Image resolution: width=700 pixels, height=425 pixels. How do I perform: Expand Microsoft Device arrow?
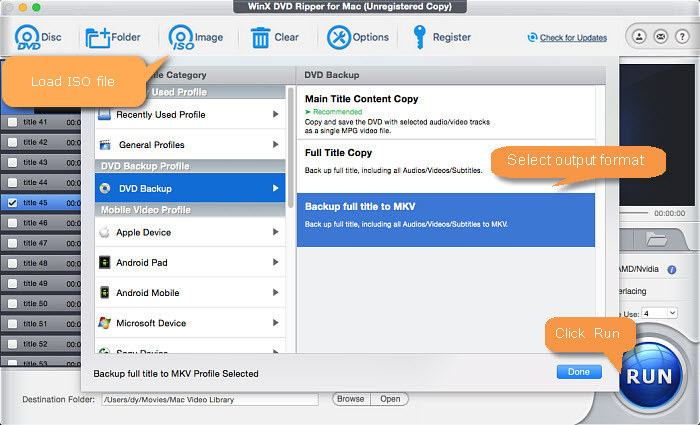[275, 323]
